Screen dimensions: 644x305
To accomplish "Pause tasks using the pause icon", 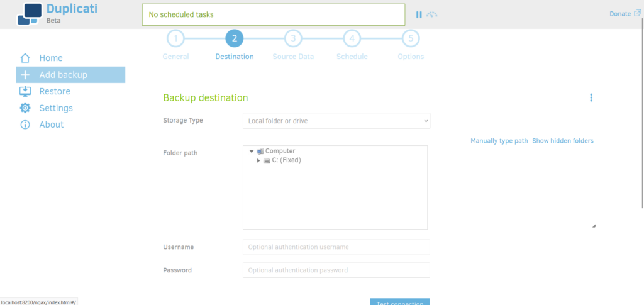I will (419, 14).
